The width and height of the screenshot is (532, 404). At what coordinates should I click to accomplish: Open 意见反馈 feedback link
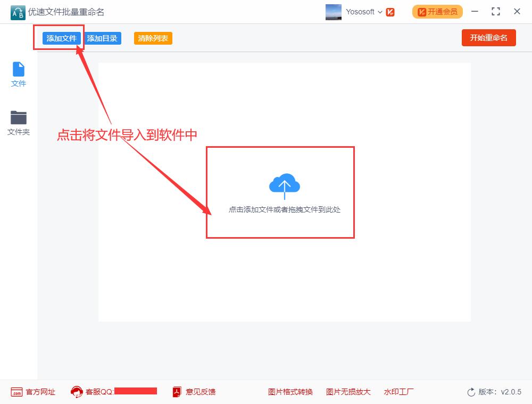(201, 392)
